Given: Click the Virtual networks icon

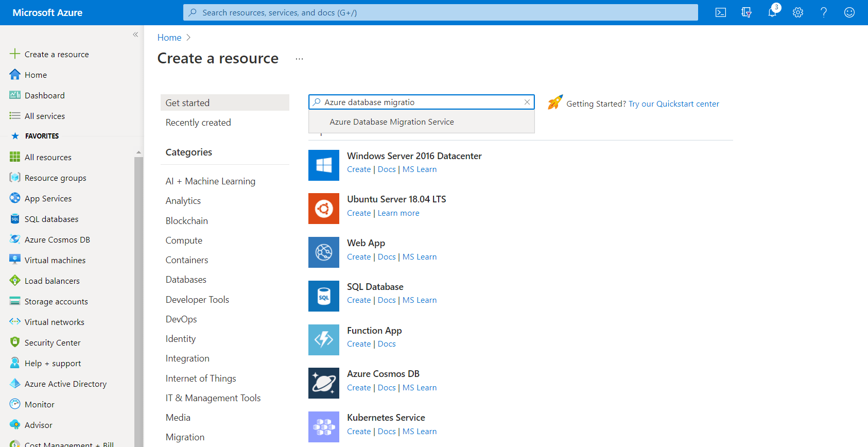Looking at the screenshot, I should (15, 322).
